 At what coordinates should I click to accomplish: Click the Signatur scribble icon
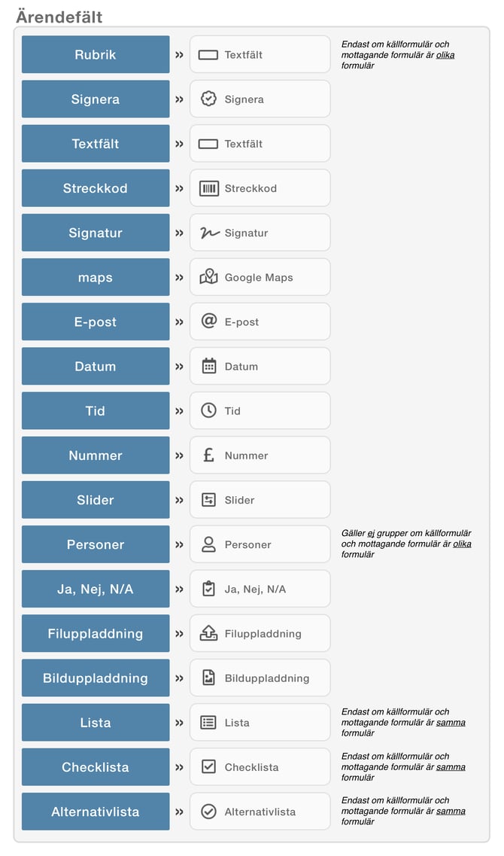click(209, 233)
